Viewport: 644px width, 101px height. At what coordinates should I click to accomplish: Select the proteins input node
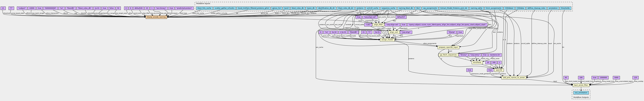point(360,8)
